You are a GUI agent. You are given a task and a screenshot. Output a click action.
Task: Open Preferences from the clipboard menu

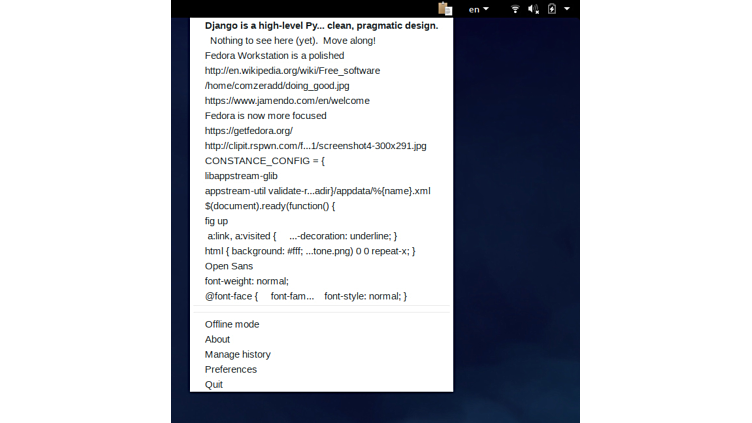click(x=230, y=369)
